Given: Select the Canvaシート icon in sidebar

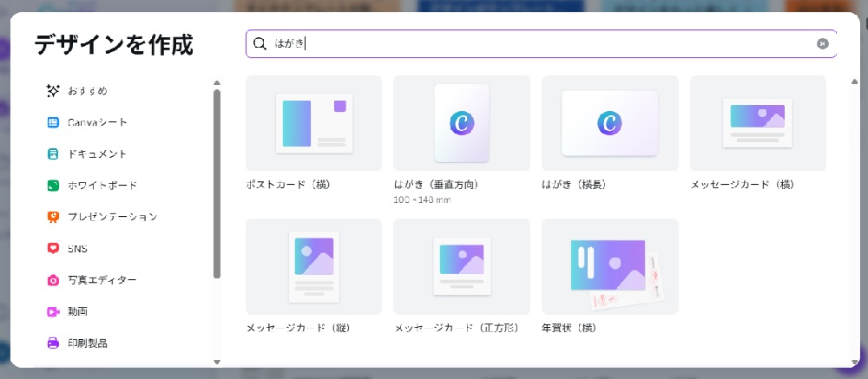Looking at the screenshot, I should tap(53, 122).
